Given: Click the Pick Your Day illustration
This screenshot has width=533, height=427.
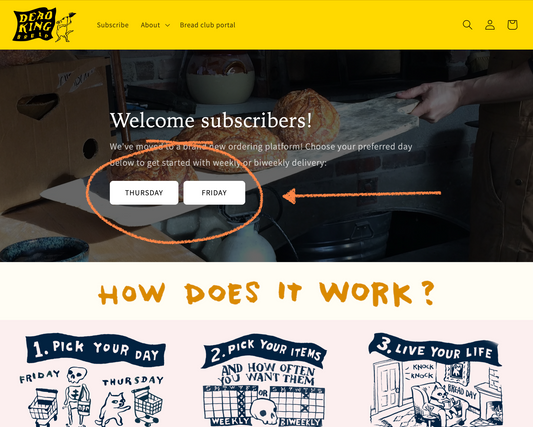Looking at the screenshot, I should click(93, 380).
